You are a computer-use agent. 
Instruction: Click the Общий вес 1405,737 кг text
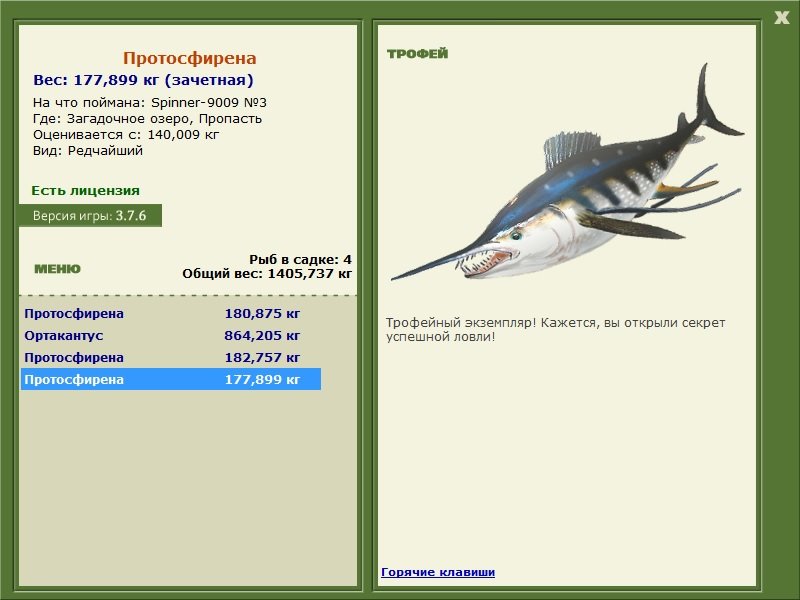(267, 273)
